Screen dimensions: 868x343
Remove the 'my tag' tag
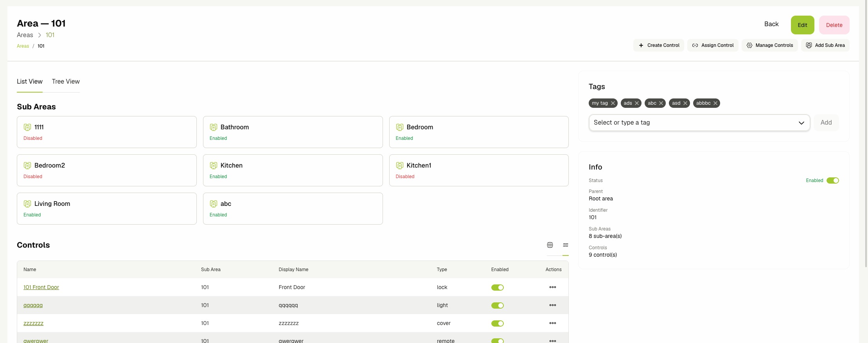click(x=613, y=103)
